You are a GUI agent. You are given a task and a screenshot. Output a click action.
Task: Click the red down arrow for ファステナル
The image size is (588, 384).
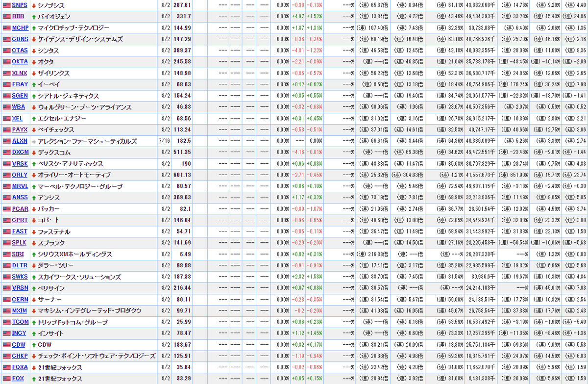(34, 232)
